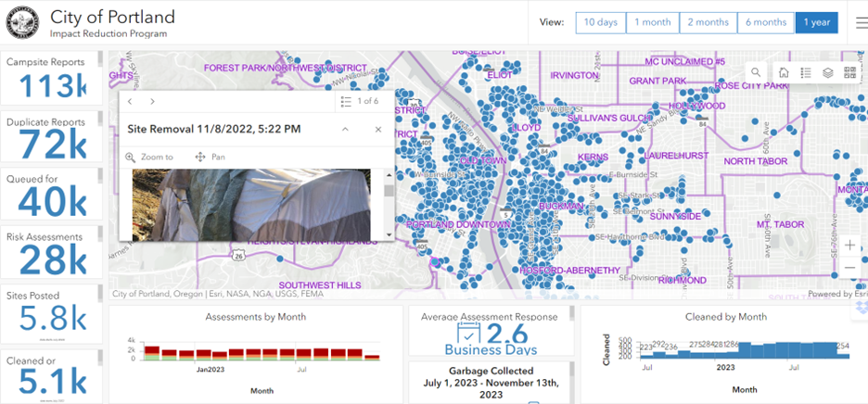Click the Risk Assessments 28k card
868x404 pixels.
(x=50, y=252)
